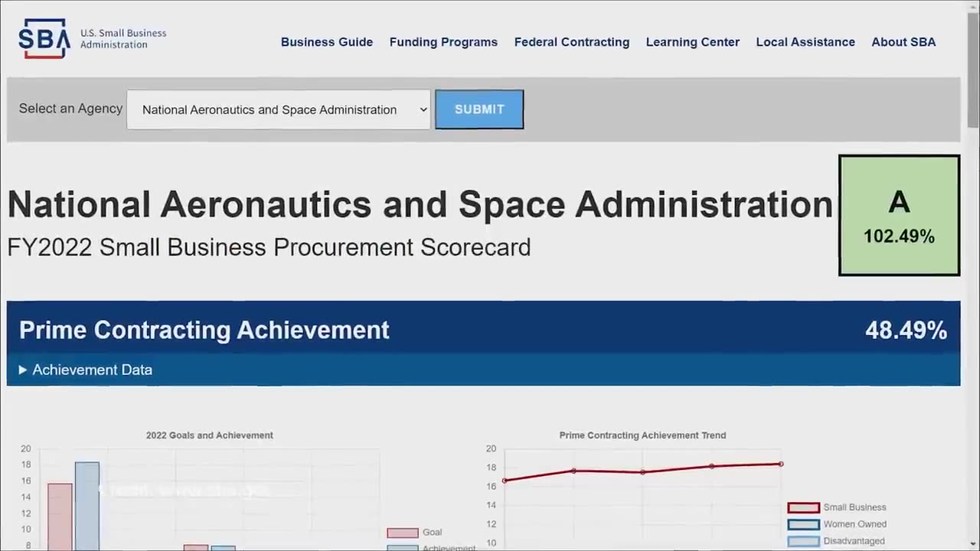This screenshot has width=980, height=551.
Task: Click the SUBMIT button
Action: click(x=479, y=109)
